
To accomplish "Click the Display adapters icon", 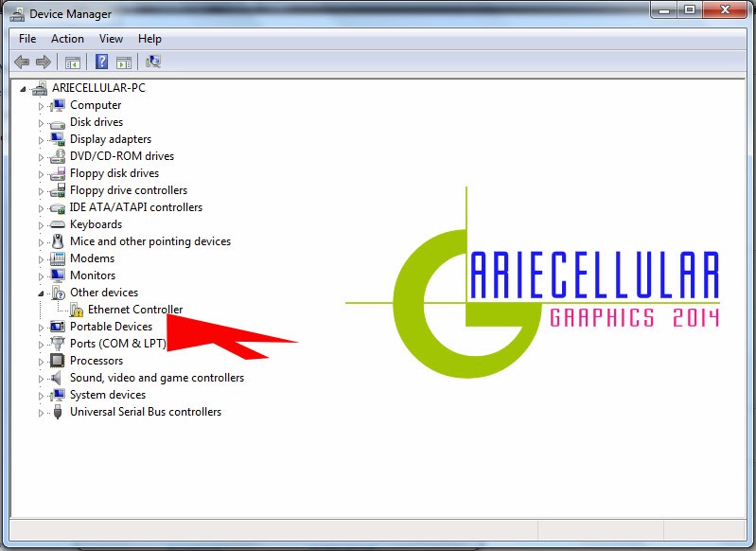I will click(x=58, y=139).
